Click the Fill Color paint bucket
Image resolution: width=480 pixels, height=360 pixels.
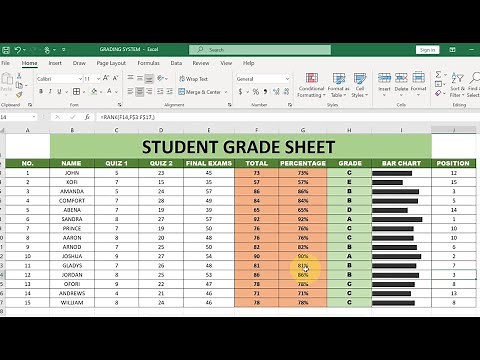pyautogui.click(x=94, y=91)
